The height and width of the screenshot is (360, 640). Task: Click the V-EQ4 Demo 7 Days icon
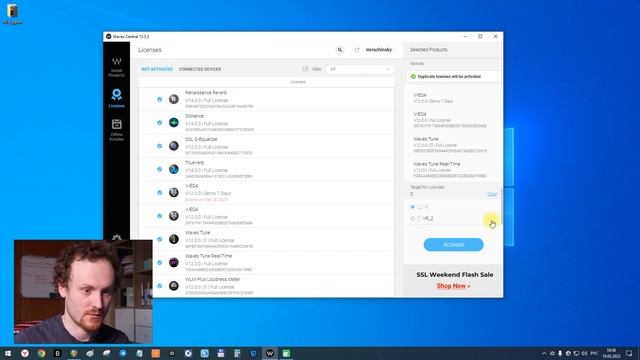click(x=174, y=192)
